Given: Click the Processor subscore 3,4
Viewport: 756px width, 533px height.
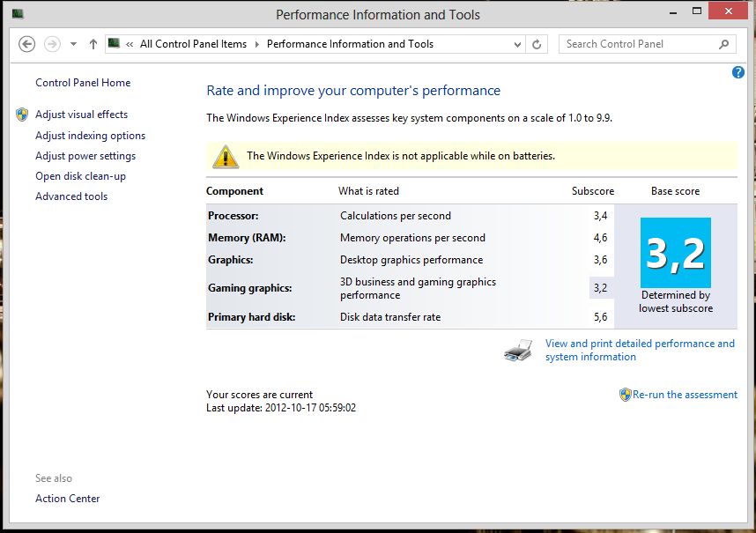Looking at the screenshot, I should point(600,216).
